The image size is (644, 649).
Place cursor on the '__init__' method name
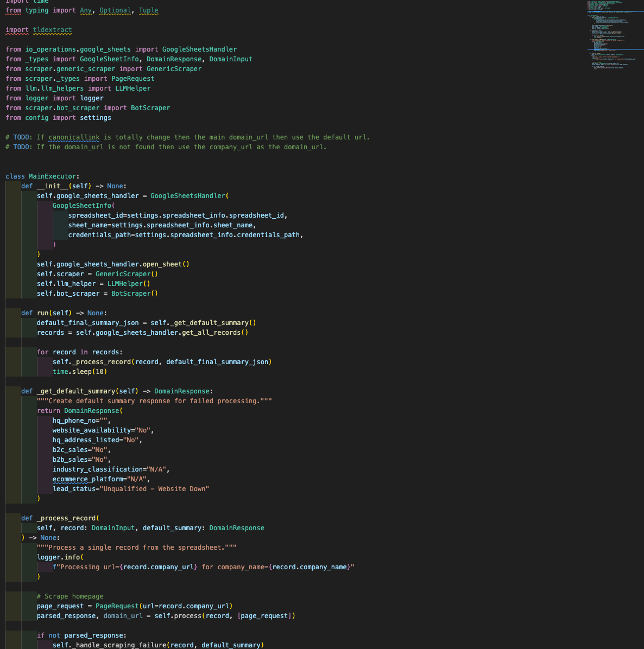click(53, 186)
